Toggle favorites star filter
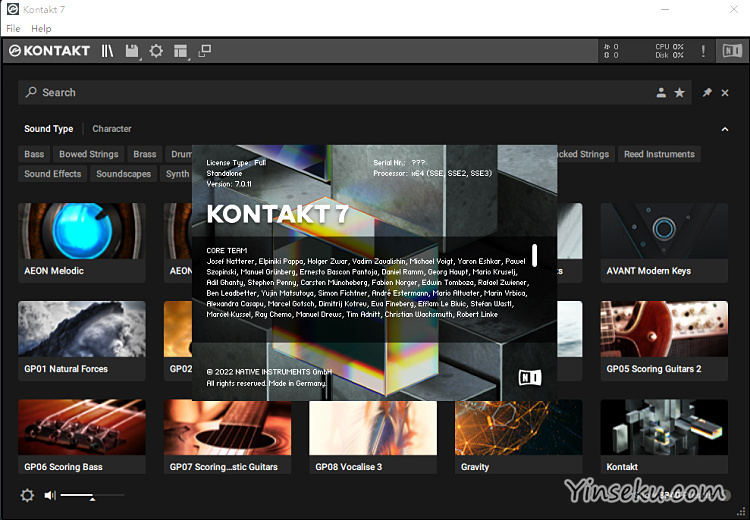This screenshot has width=750, height=520. coord(680,93)
